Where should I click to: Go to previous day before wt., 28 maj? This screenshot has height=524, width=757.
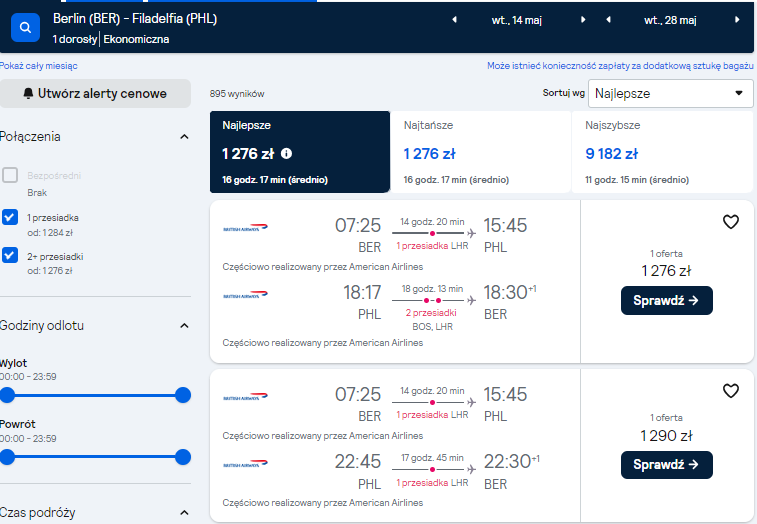point(608,20)
